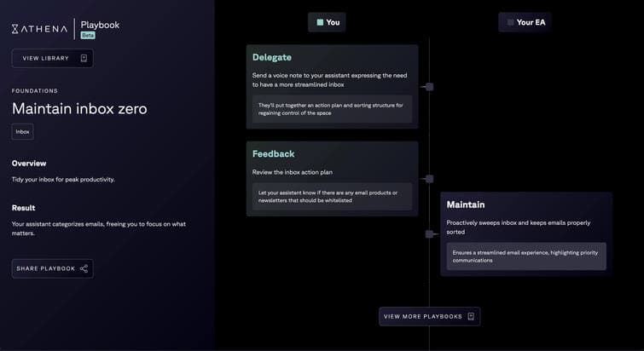Screen dimensions: 644x351
Task: Click the teal square beside You
Action: click(x=320, y=22)
